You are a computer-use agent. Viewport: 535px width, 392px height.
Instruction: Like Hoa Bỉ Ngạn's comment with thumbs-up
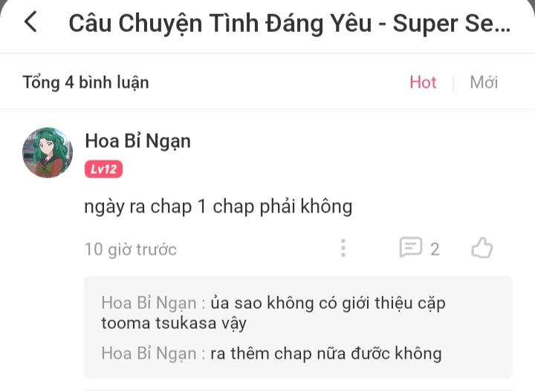coord(481,248)
